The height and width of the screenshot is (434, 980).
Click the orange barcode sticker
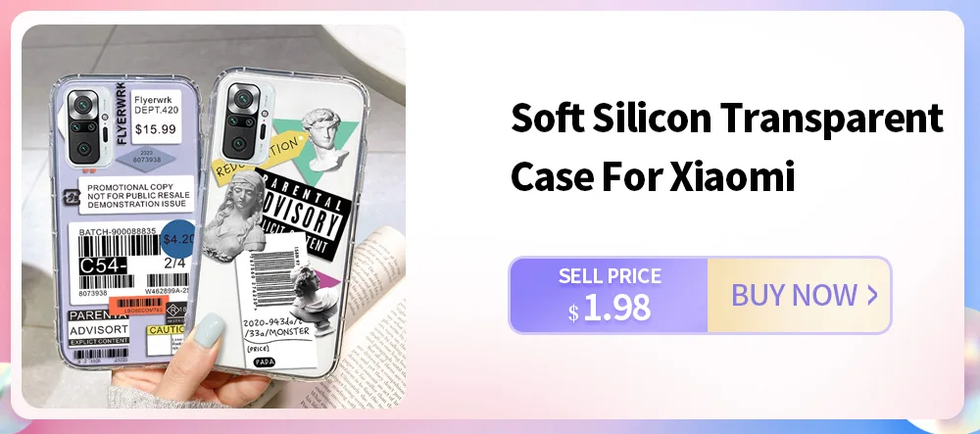click(x=139, y=307)
